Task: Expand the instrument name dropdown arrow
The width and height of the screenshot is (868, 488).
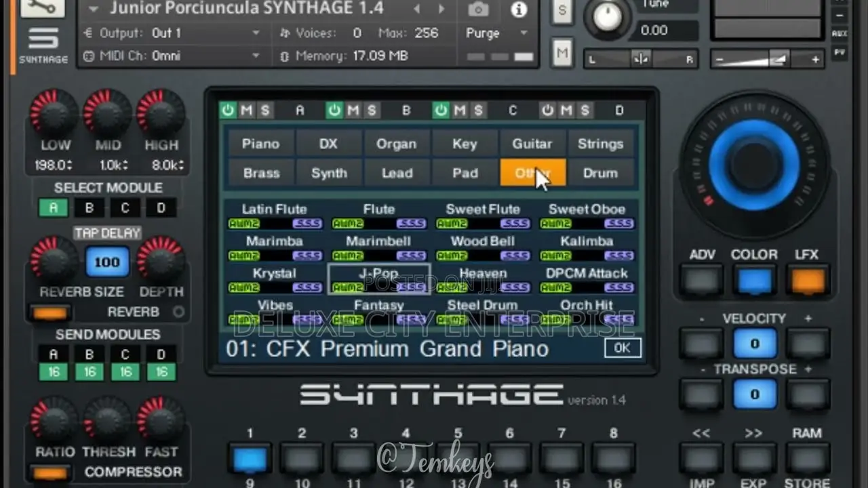Action: point(94,9)
